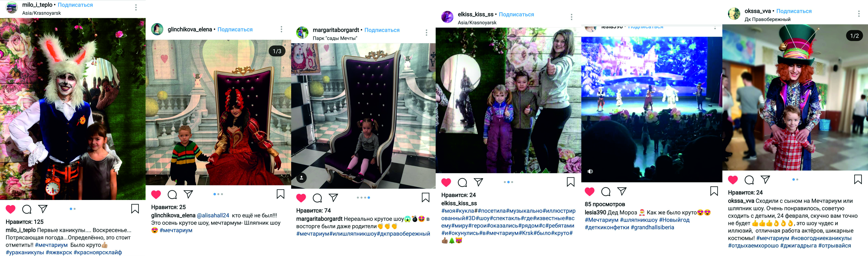Open tagged people icon on margaritaborgardt photo
The width and height of the screenshot is (868, 256).
point(302,178)
